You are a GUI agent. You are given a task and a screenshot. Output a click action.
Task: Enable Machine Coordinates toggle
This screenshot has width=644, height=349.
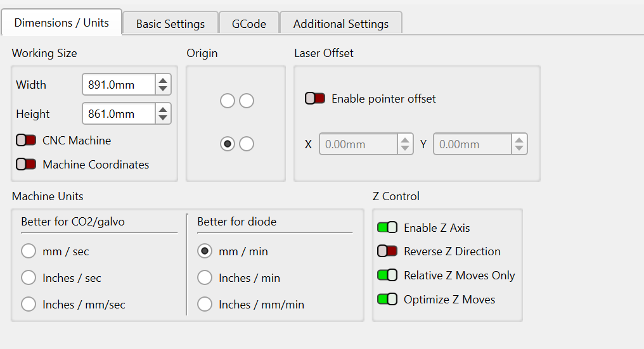click(x=26, y=165)
